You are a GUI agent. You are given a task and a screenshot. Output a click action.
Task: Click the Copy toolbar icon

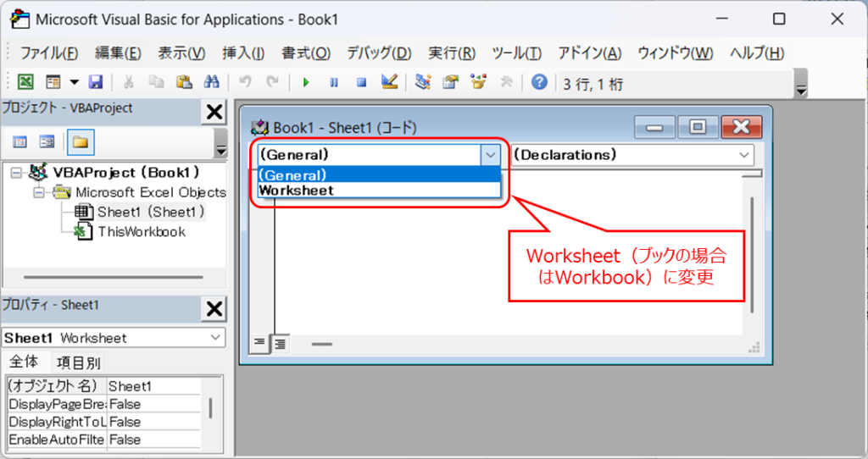click(x=156, y=82)
